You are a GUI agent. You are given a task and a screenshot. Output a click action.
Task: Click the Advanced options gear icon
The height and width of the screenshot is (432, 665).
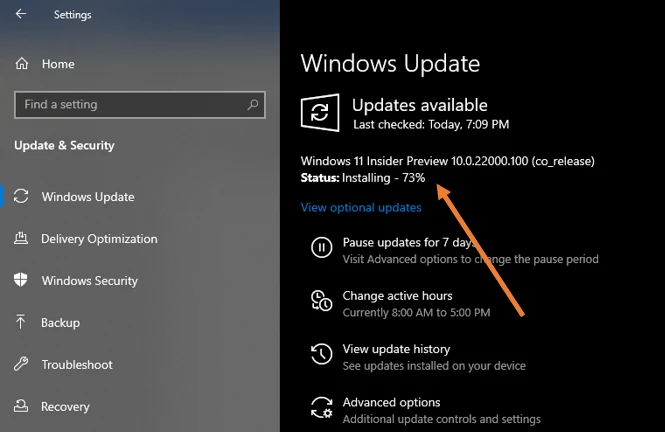pyautogui.click(x=321, y=407)
